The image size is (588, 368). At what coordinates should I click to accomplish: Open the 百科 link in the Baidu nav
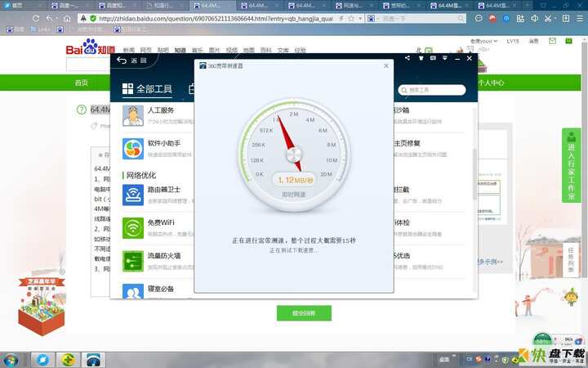(x=266, y=50)
